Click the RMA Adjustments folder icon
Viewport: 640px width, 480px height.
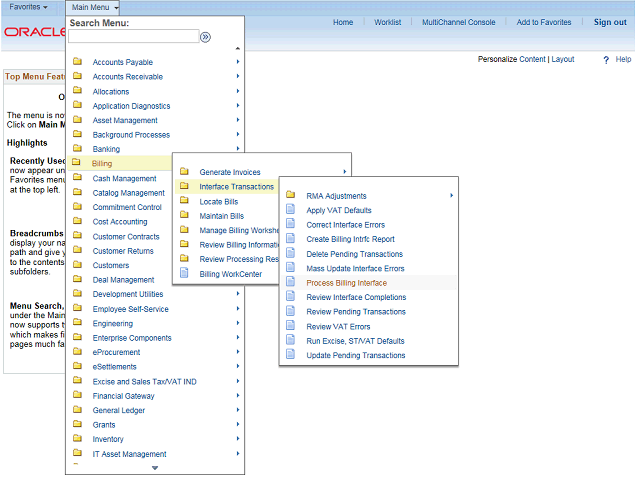click(x=291, y=196)
